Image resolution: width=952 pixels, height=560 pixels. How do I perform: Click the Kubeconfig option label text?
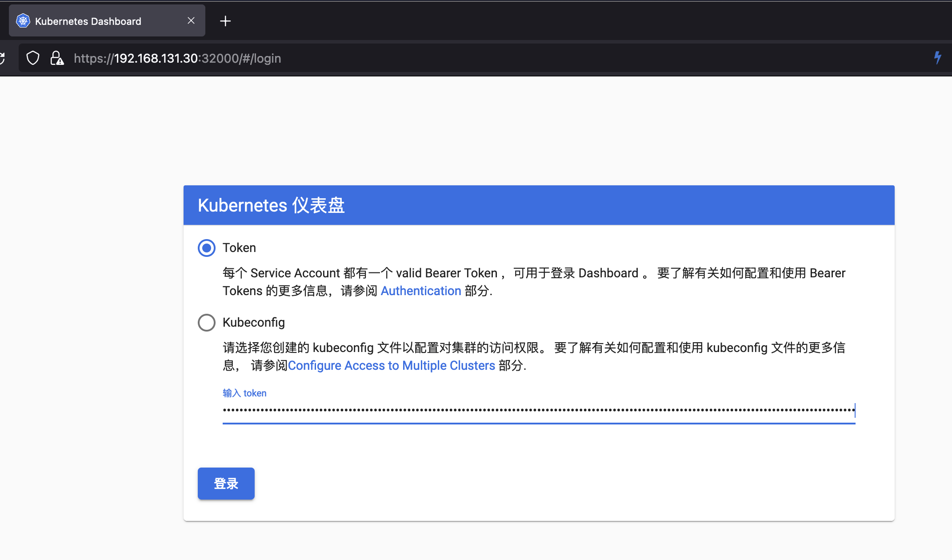253,323
